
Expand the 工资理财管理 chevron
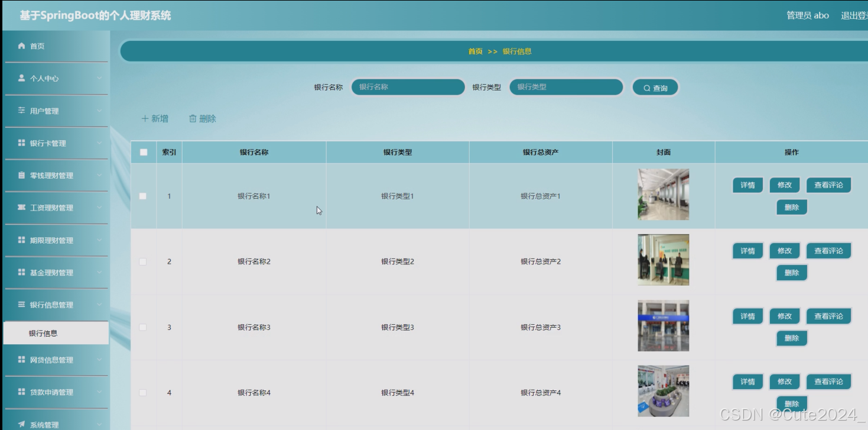coord(99,208)
